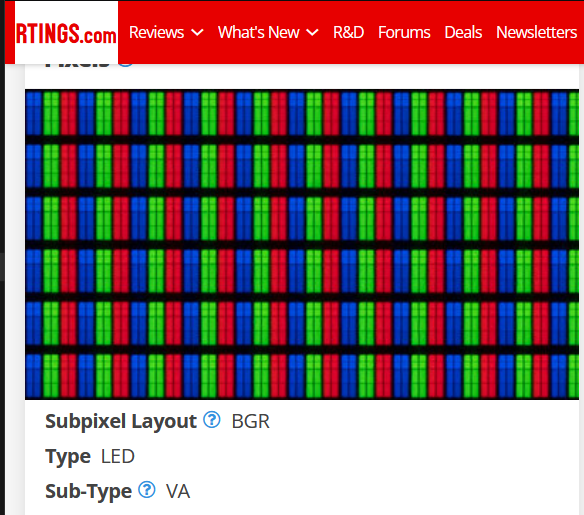The width and height of the screenshot is (584, 515).
Task: Click the Sub-Type help icon
Action: [147, 489]
